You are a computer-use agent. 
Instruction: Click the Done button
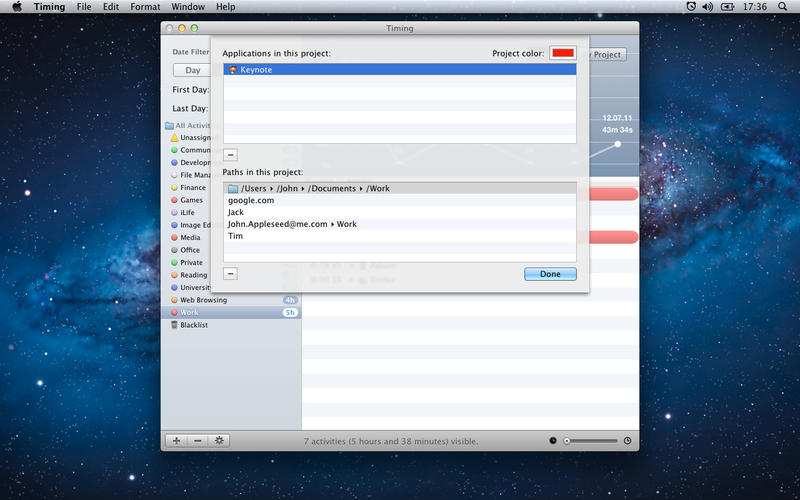click(550, 274)
